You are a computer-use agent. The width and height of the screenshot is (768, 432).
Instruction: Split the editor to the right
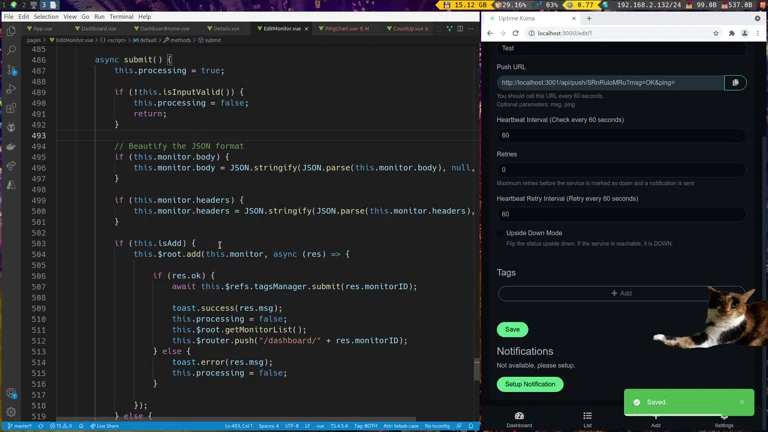(460, 28)
